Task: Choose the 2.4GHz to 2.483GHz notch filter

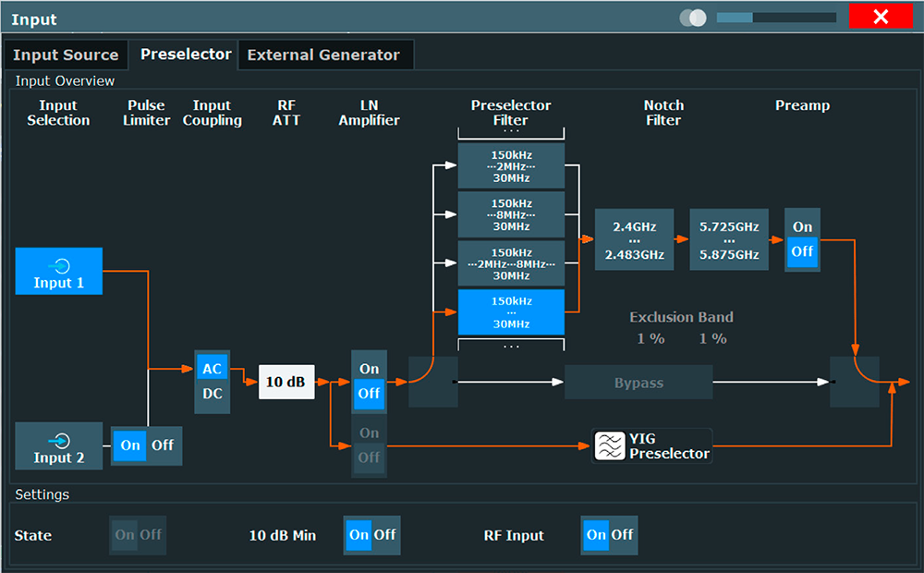Action: (633, 239)
